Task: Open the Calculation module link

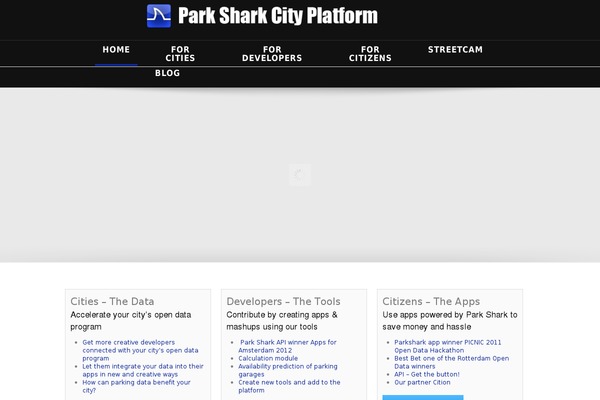Action: pyautogui.click(x=268, y=358)
